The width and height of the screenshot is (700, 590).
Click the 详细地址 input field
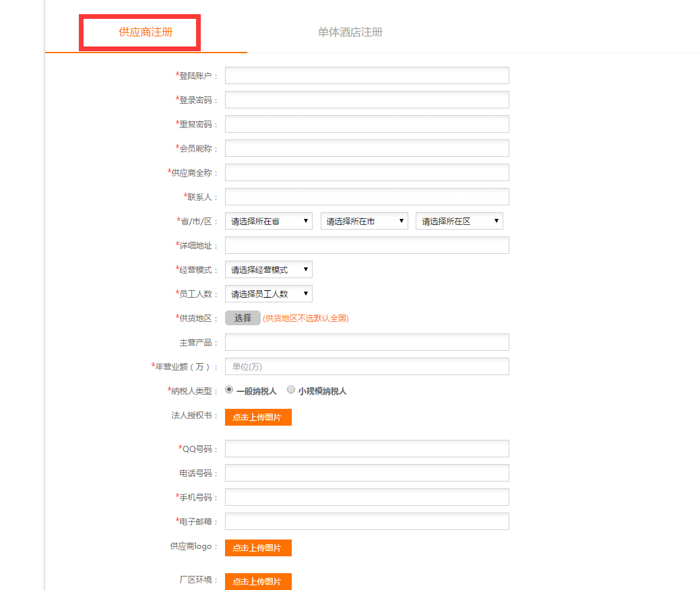(367, 245)
